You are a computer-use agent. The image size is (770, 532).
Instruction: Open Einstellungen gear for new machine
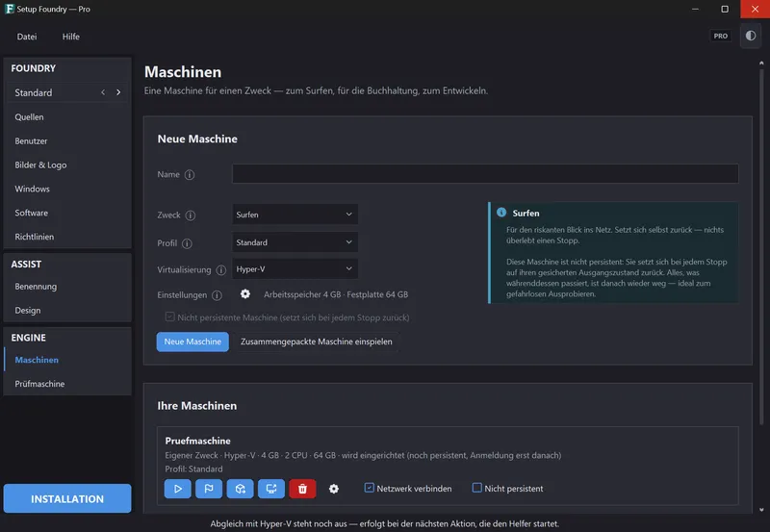coord(245,294)
